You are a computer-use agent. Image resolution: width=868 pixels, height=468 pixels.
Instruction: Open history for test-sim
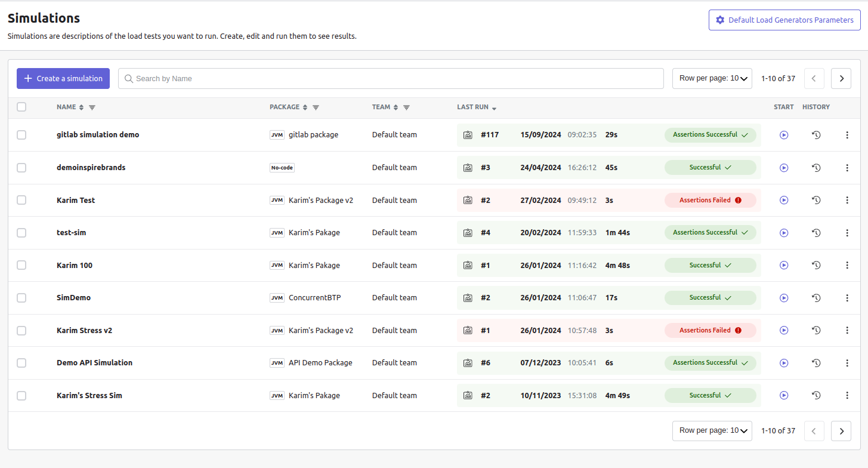(816, 233)
